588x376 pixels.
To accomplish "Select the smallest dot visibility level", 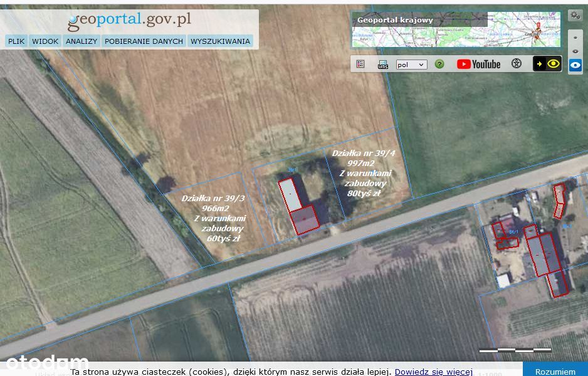I will click(575, 38).
